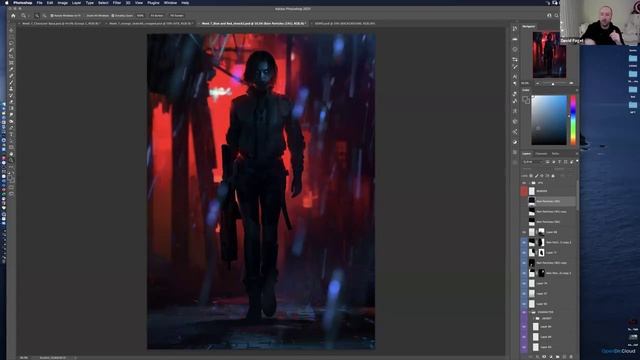Click the Navigator zoom slider

point(553,83)
